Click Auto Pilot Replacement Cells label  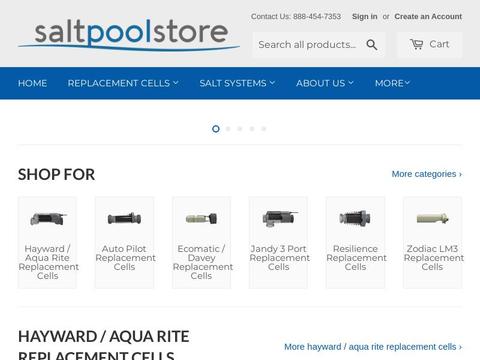[125, 258]
